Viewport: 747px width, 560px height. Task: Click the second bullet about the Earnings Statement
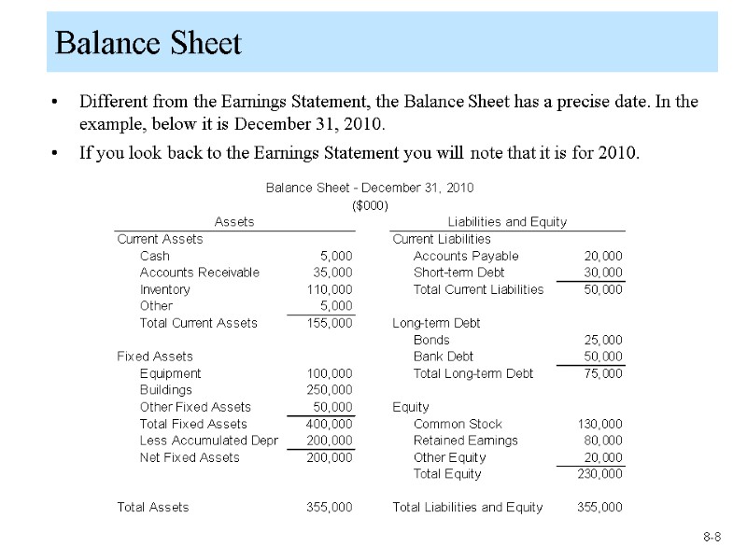click(359, 152)
